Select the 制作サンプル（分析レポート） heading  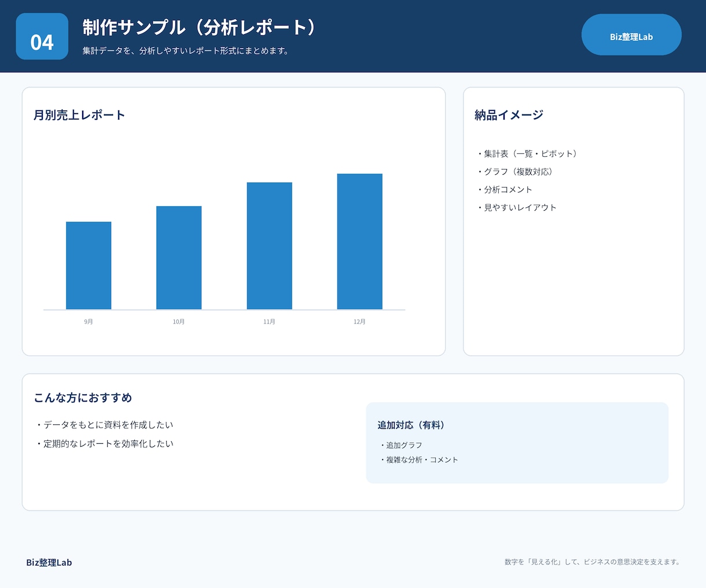(199, 28)
